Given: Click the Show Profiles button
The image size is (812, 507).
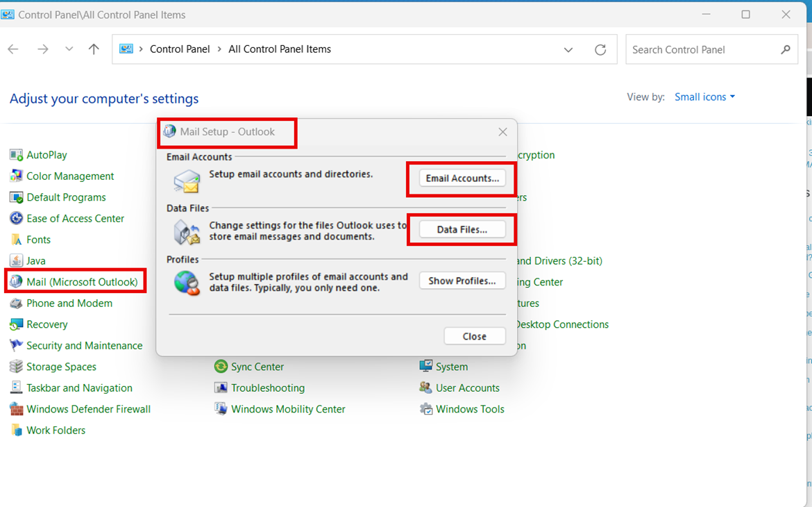Looking at the screenshot, I should [x=462, y=281].
